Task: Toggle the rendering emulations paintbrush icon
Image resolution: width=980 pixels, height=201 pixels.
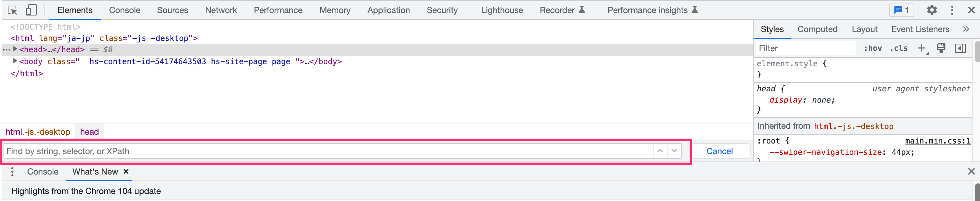Action: pos(941,48)
